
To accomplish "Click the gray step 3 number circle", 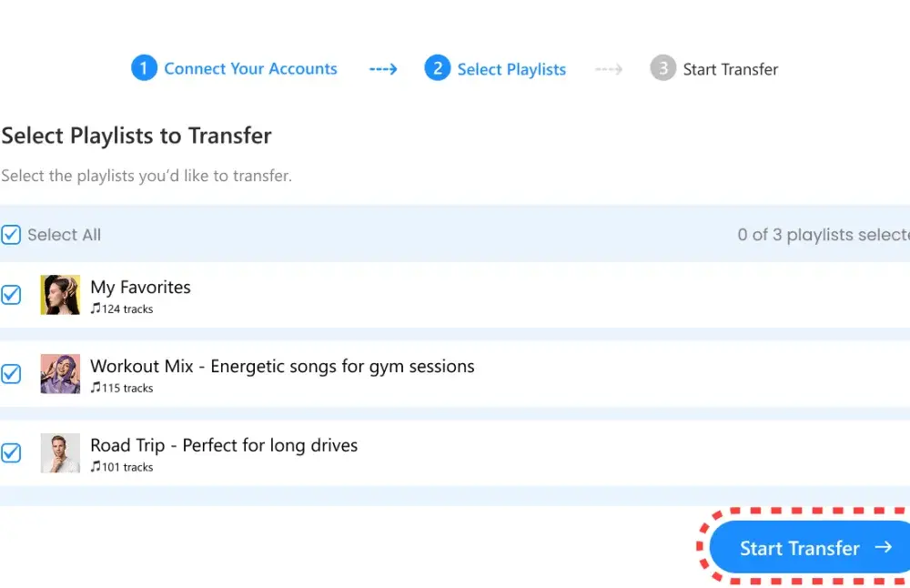I will (x=662, y=68).
